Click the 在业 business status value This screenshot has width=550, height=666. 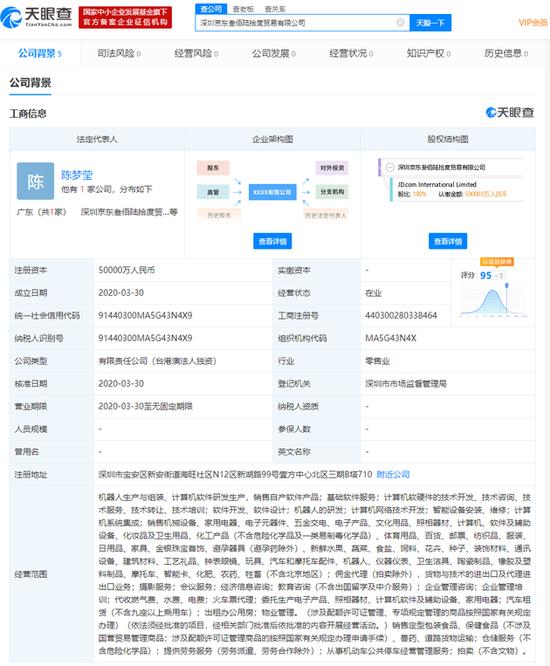pos(373,293)
